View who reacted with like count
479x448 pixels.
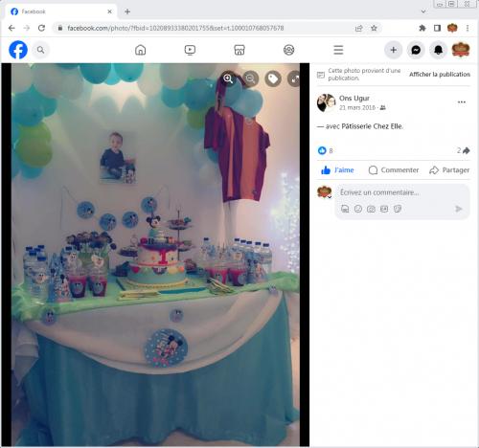(326, 150)
